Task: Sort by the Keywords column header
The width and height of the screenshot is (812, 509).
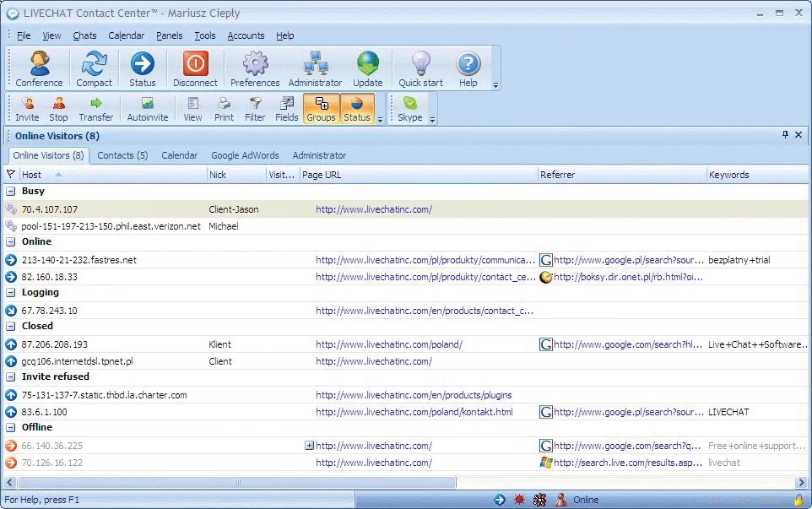Action: click(758, 175)
